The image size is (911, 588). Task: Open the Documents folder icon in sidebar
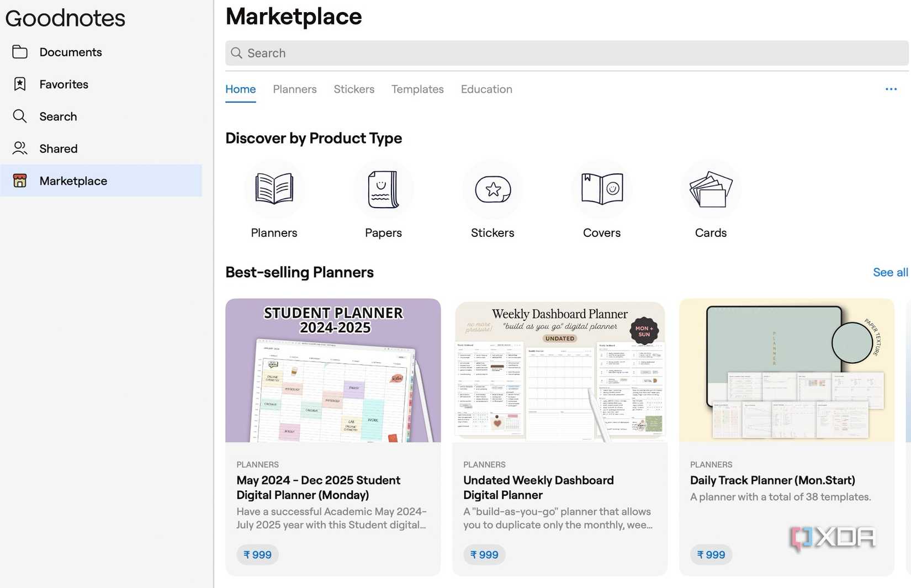pos(20,52)
